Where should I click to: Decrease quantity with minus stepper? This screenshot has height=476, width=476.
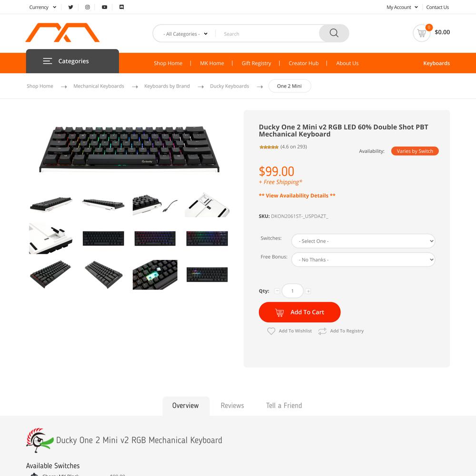point(277,291)
